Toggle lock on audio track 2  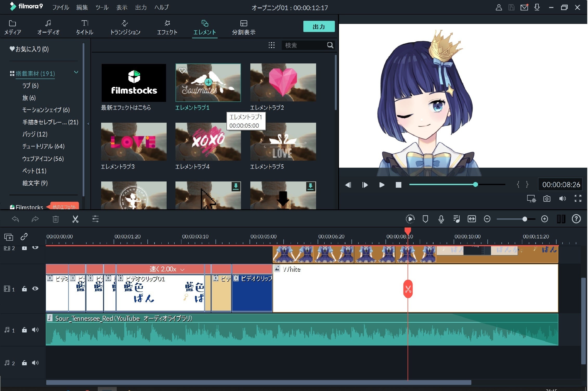(x=24, y=363)
